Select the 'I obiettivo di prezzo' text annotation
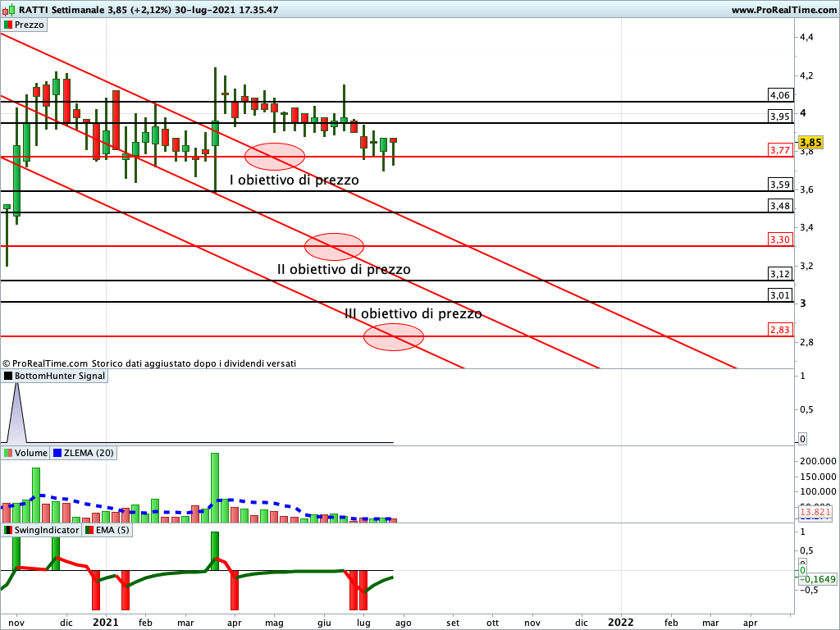This screenshot has height=630, width=840. click(294, 180)
